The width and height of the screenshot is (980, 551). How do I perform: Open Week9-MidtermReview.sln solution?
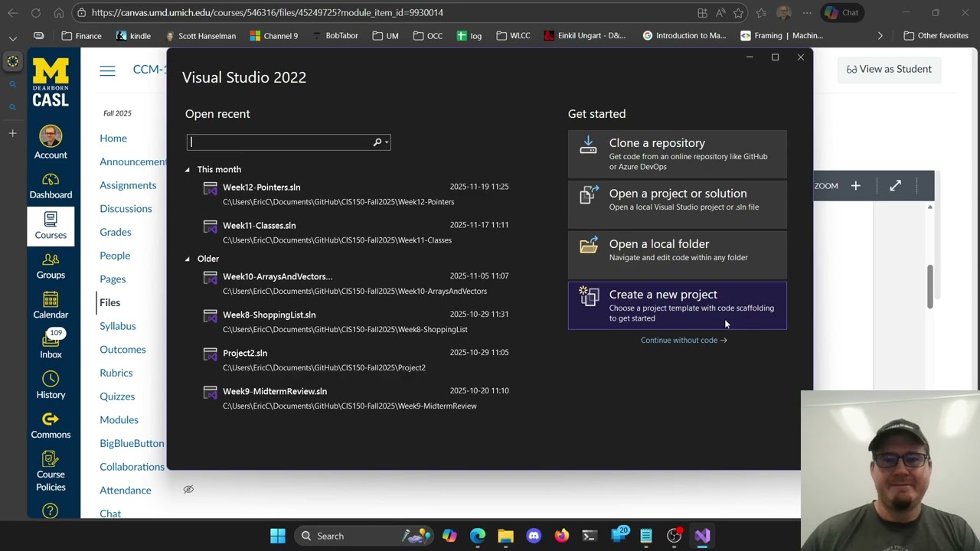tap(356, 398)
